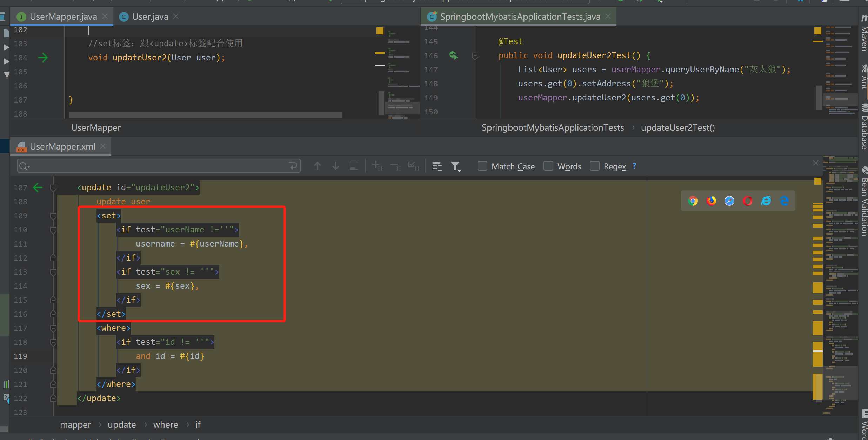This screenshot has height=440, width=868.
Task: Click previous occurrence up arrow
Action: pos(318,166)
